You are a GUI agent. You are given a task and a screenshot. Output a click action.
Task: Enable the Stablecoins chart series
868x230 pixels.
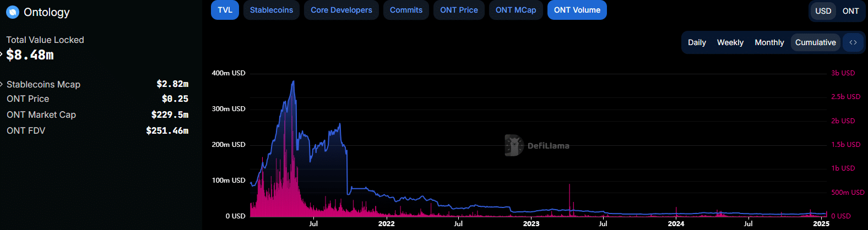272,10
